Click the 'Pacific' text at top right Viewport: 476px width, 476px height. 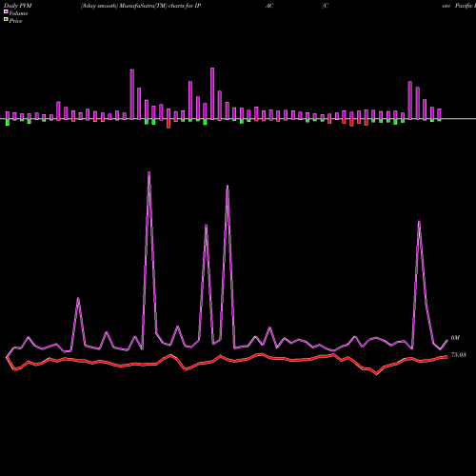[x=464, y=6]
